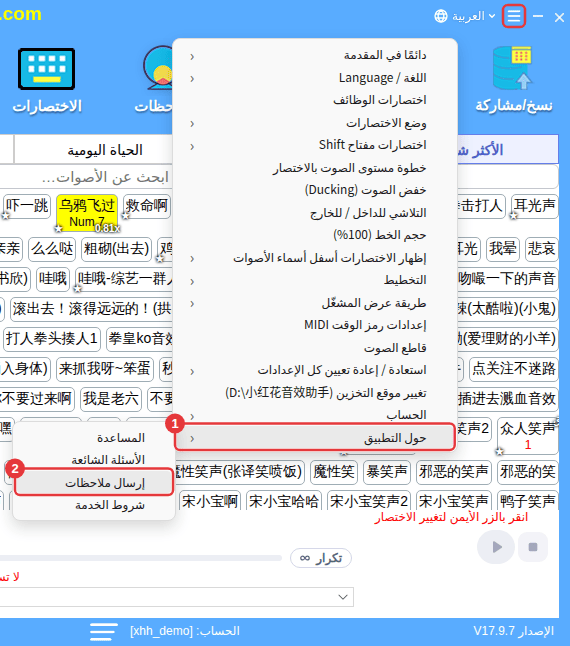Open إعدادات رمز الوقت MIDI
570x646 pixels.
(315, 325)
